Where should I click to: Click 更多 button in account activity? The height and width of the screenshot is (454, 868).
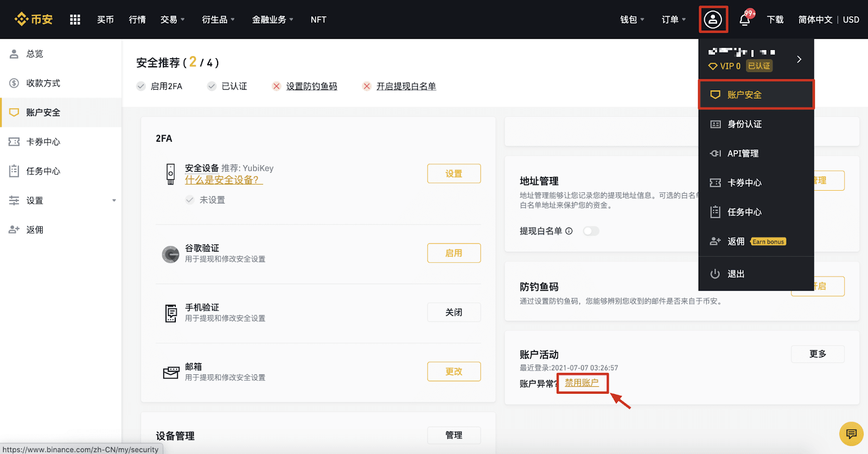tap(818, 354)
